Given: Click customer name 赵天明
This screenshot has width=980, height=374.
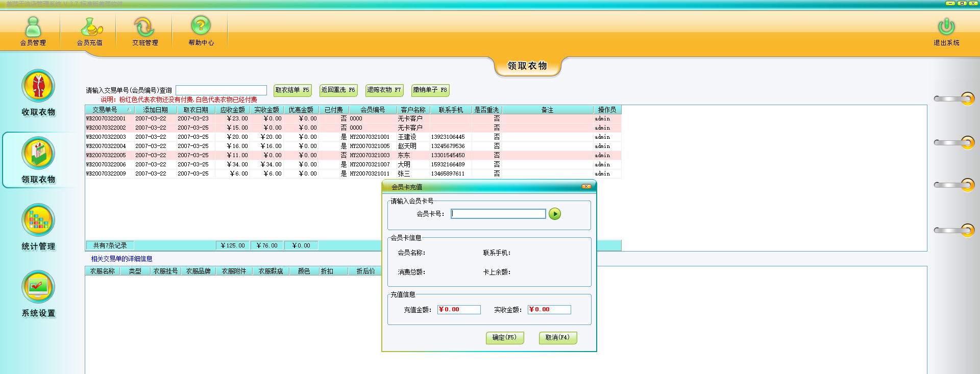Looking at the screenshot, I should (407, 146).
